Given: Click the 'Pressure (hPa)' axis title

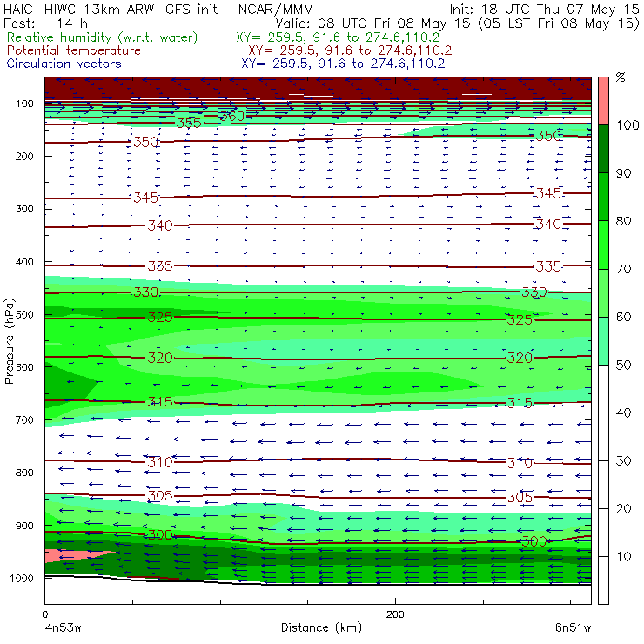Looking at the screenshot, I should coord(9,341).
